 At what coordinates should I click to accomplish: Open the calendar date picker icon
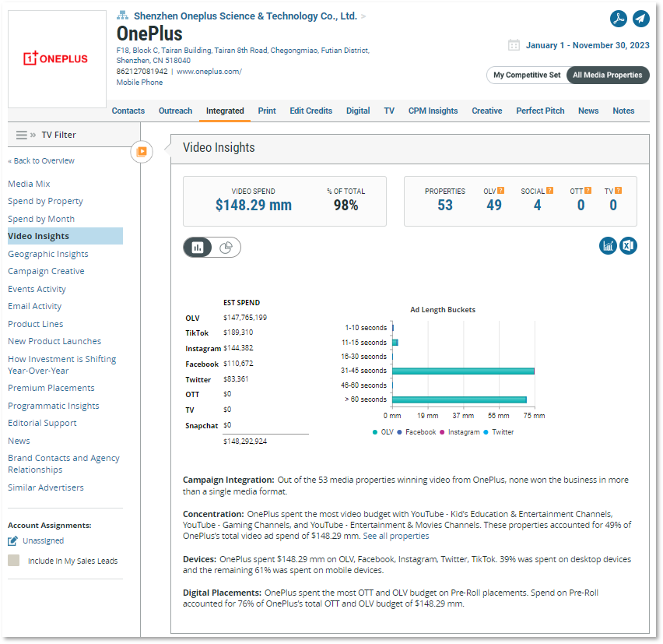(514, 45)
